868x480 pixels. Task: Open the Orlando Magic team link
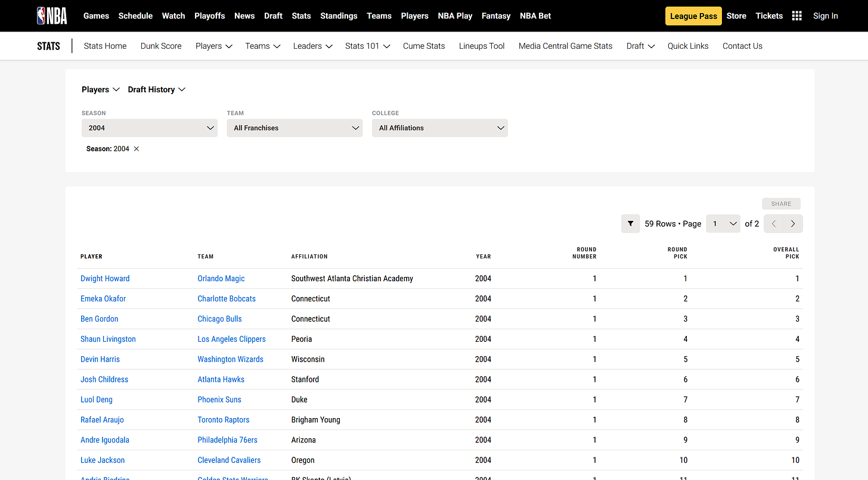(x=221, y=279)
